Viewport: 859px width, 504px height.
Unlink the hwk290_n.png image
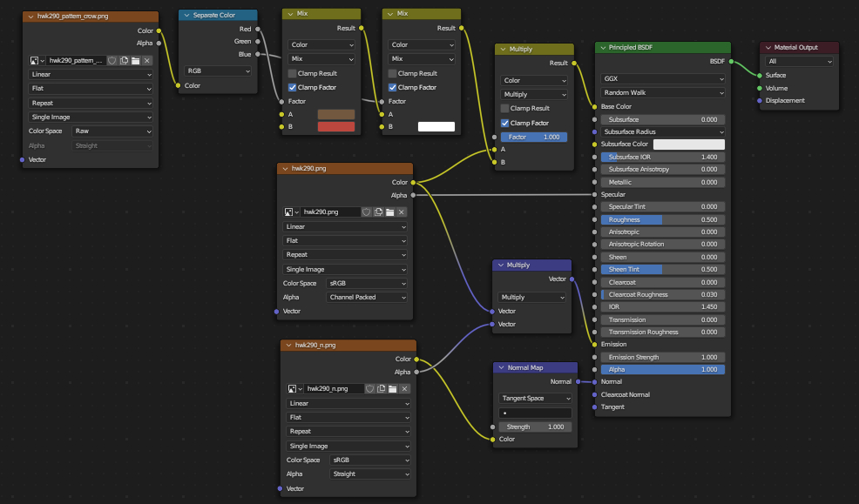coord(404,388)
